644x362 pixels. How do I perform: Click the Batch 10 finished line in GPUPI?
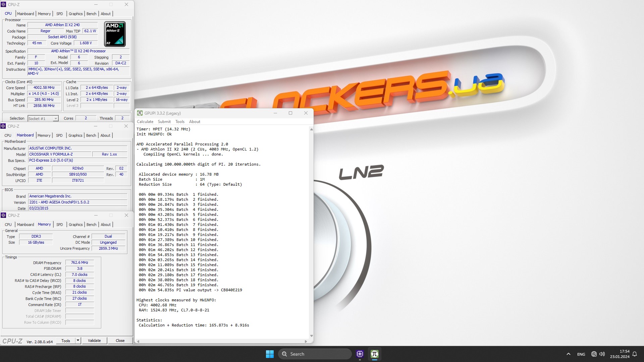pyautogui.click(x=178, y=240)
